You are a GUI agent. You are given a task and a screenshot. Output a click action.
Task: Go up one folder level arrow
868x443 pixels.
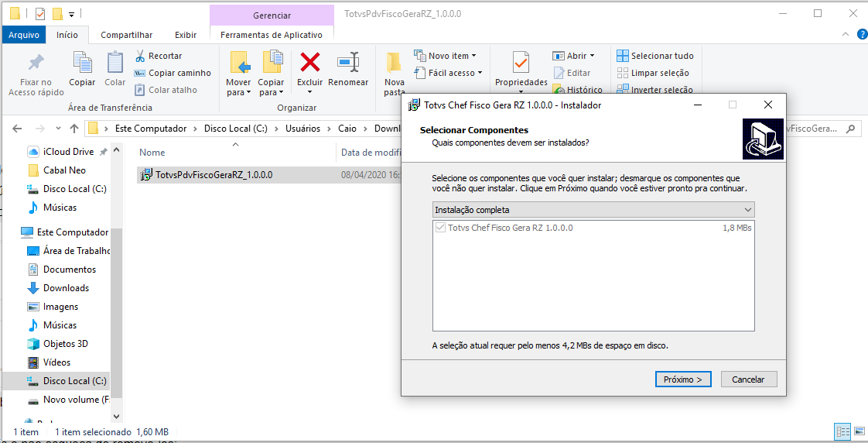click(x=74, y=129)
